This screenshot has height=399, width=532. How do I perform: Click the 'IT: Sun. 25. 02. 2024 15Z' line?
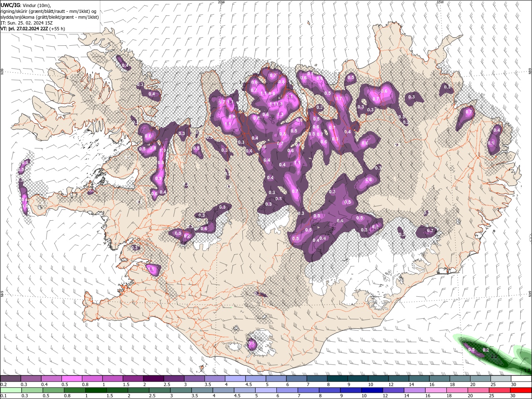[27, 23]
